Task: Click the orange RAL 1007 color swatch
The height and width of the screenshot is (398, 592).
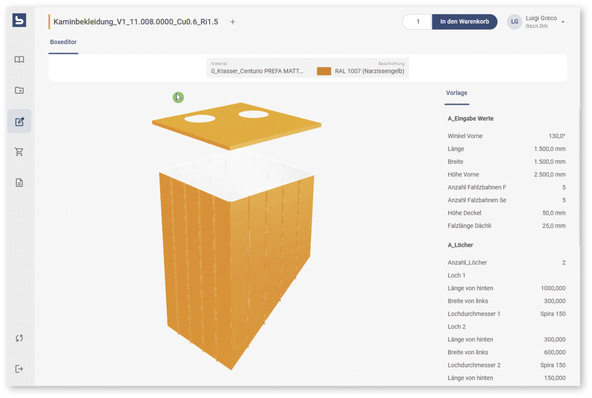Action: [x=324, y=71]
